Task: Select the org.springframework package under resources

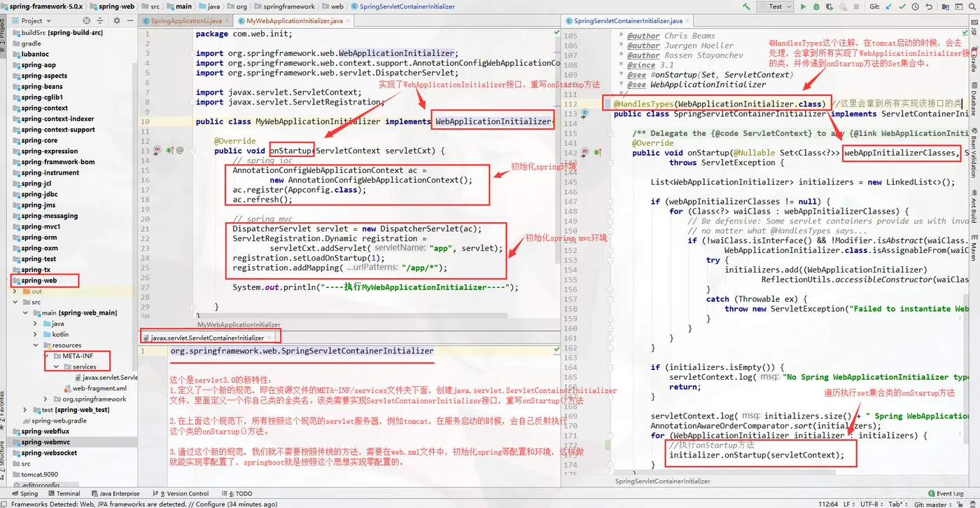Action: click(89, 399)
